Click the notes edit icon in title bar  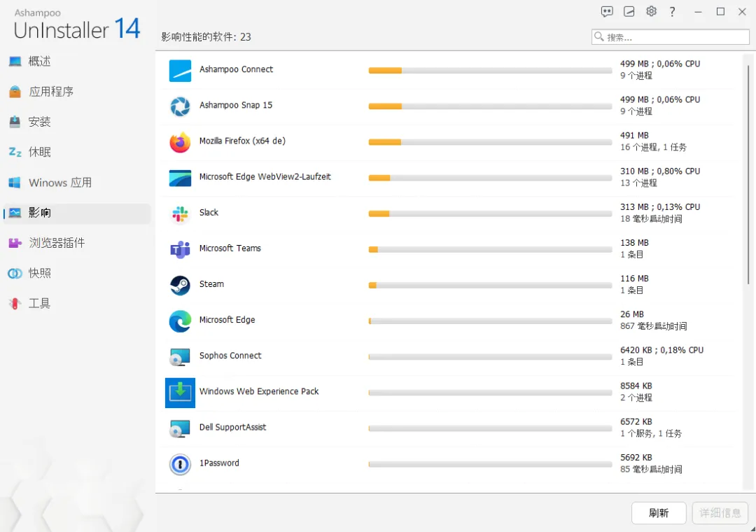[629, 12]
